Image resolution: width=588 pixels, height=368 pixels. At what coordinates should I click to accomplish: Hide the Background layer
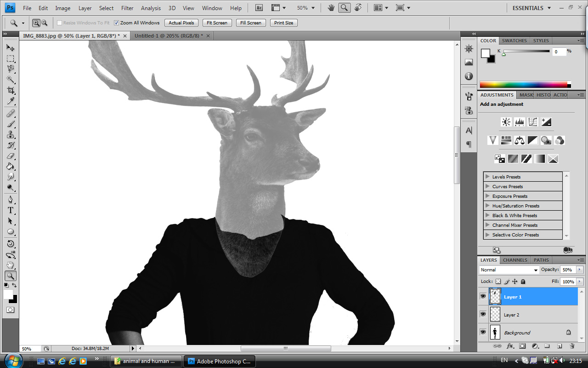click(x=483, y=332)
